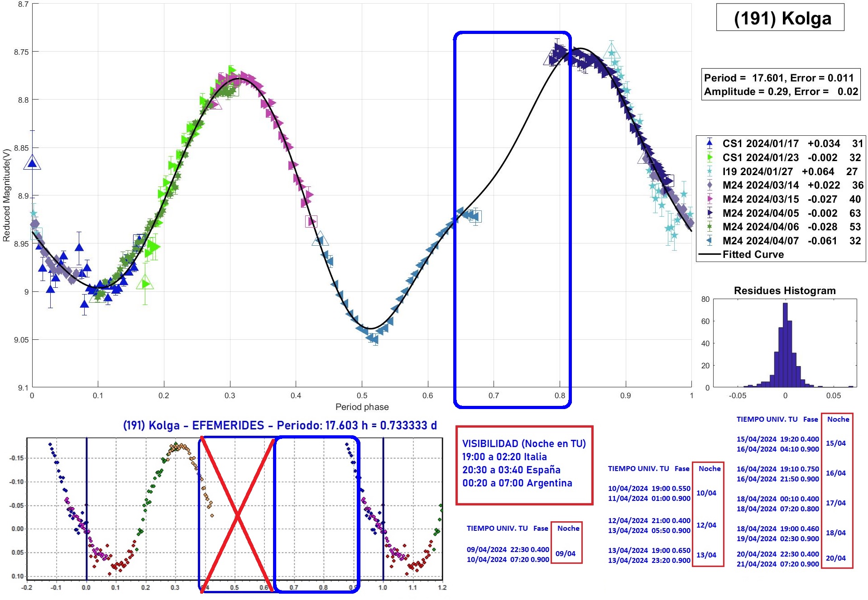
Task: Click ephemeris row 12/04/2024 21:00 0.400
Action: tap(649, 520)
